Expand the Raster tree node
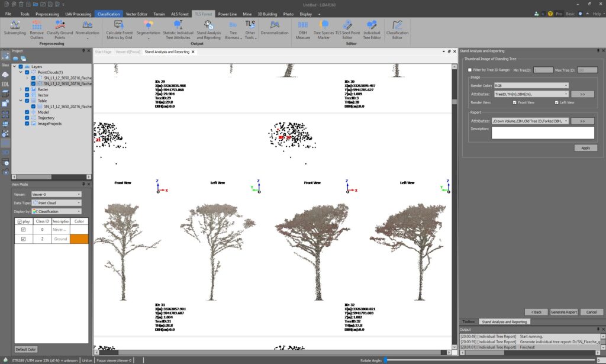This screenshot has width=606, height=364. (21, 89)
